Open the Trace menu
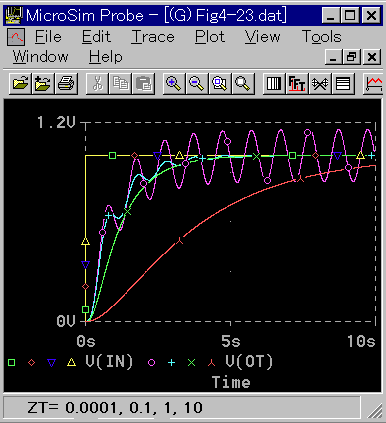The height and width of the screenshot is (423, 386). click(153, 37)
